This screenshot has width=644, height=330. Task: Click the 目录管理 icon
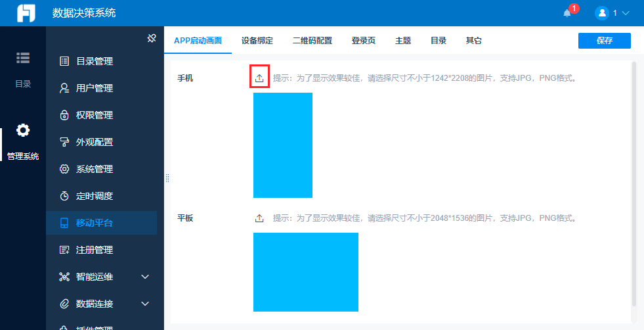64,61
